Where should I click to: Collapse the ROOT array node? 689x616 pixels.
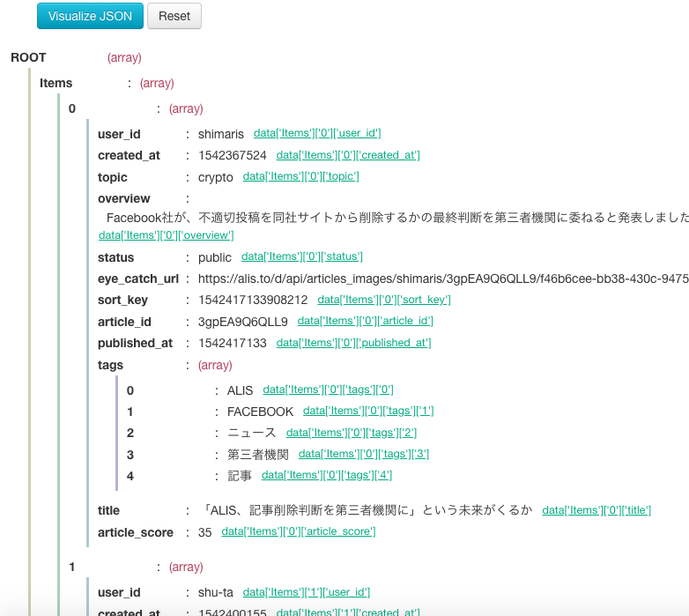tap(28, 57)
